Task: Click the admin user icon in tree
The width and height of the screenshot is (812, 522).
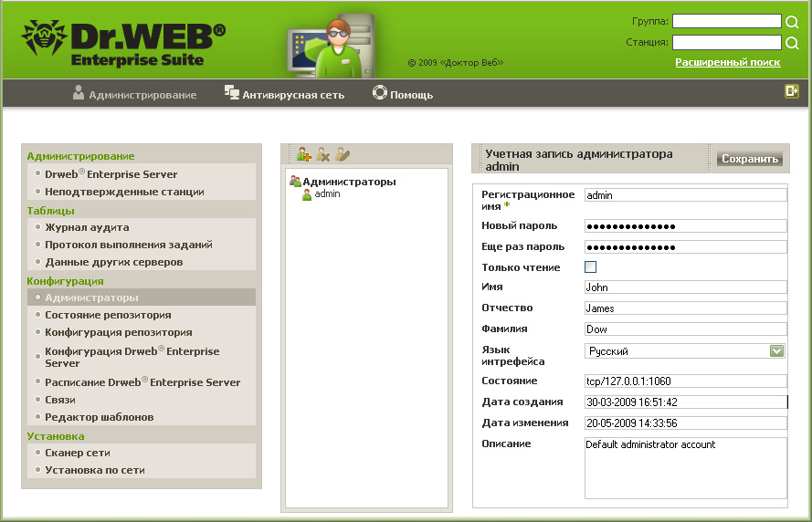Action: (307, 194)
